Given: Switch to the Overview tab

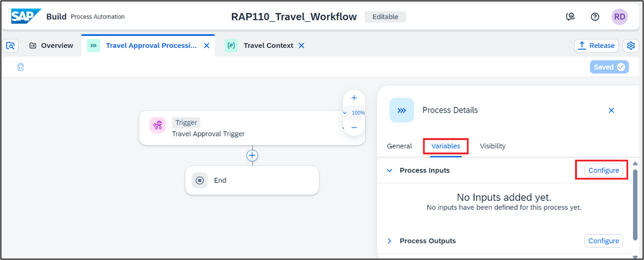Looking at the screenshot, I should tap(51, 45).
